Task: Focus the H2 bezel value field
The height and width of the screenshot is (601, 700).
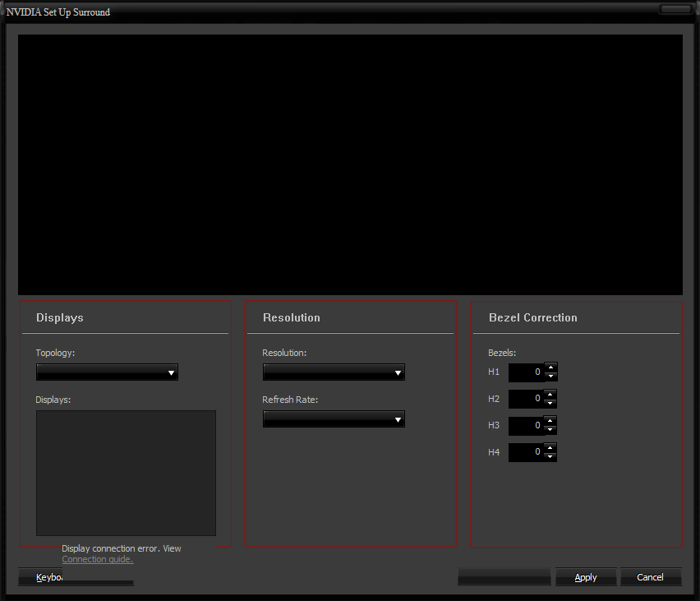Action: [526, 399]
